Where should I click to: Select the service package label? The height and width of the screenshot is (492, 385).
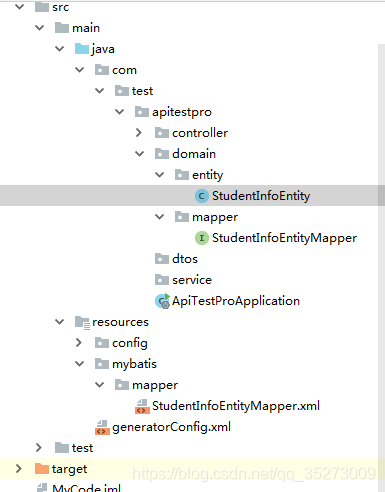(192, 280)
